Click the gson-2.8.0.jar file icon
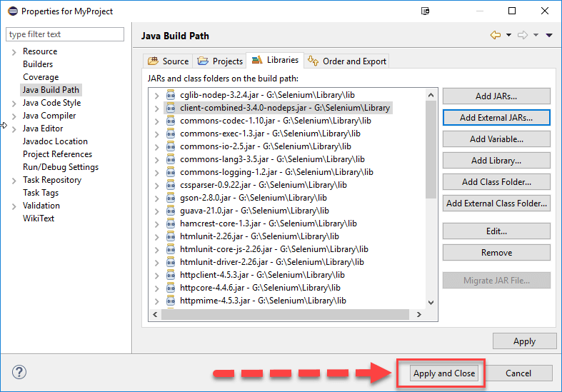 click(171, 198)
